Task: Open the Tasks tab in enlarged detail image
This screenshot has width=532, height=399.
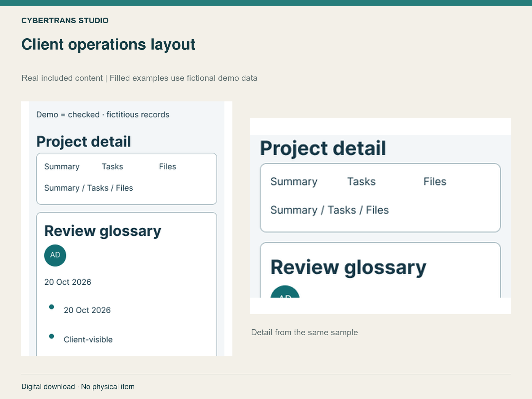Action: (x=361, y=182)
